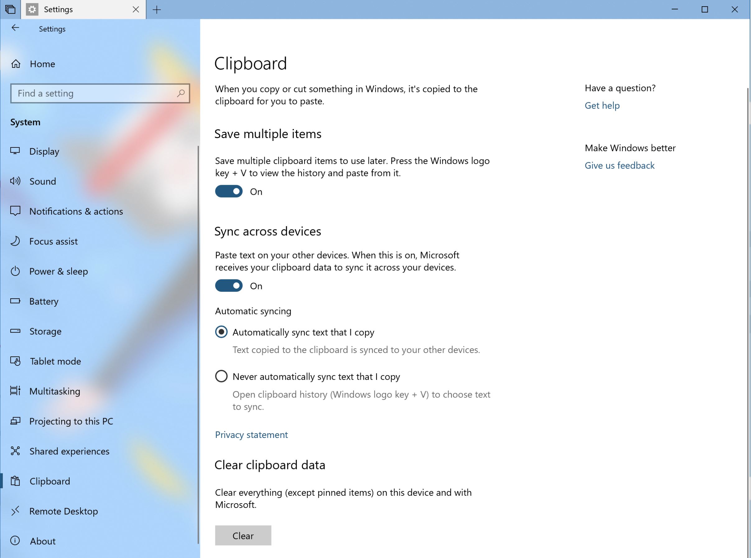Click the back navigation arrow
Image resolution: width=756 pixels, height=558 pixels.
(x=16, y=28)
